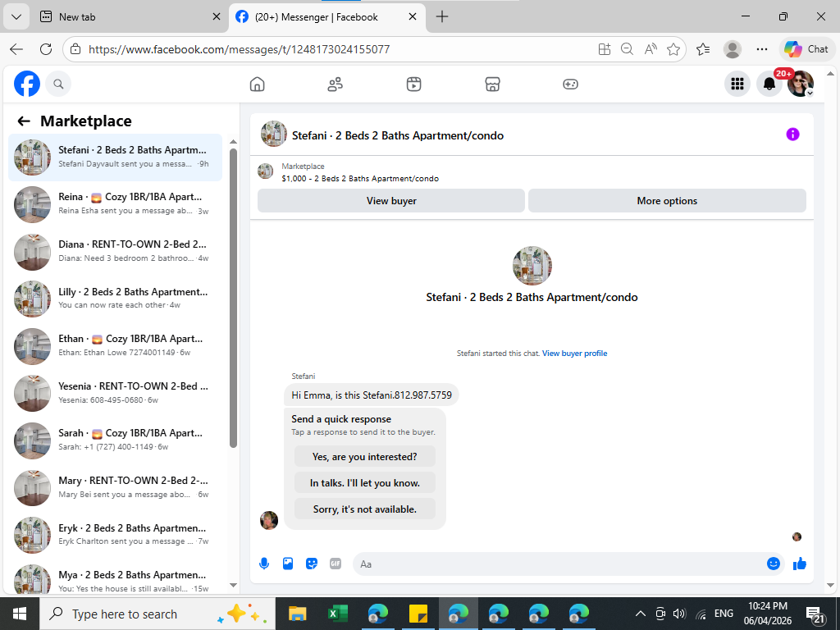Choose a sticker icon

click(x=311, y=564)
